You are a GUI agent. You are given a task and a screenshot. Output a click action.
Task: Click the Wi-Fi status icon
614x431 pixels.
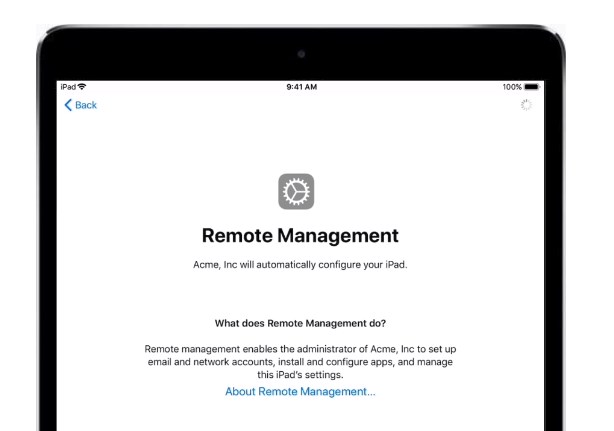(82, 87)
